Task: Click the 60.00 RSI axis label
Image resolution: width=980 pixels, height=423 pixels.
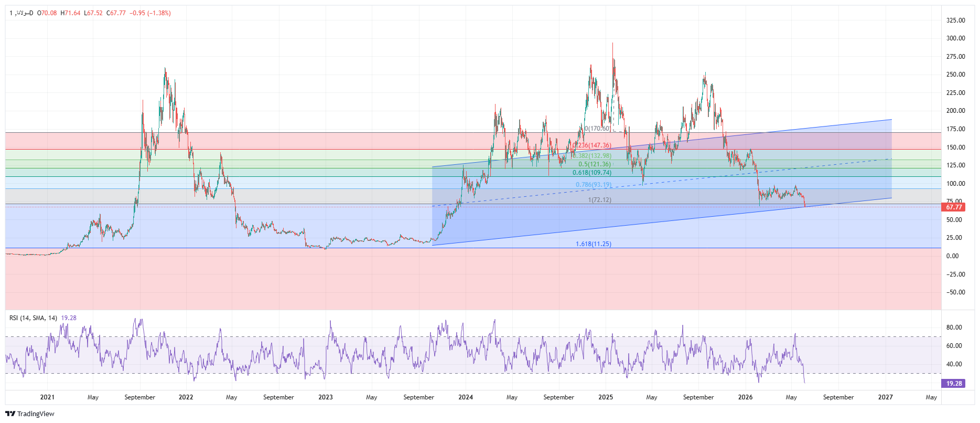Action: pyautogui.click(x=954, y=346)
